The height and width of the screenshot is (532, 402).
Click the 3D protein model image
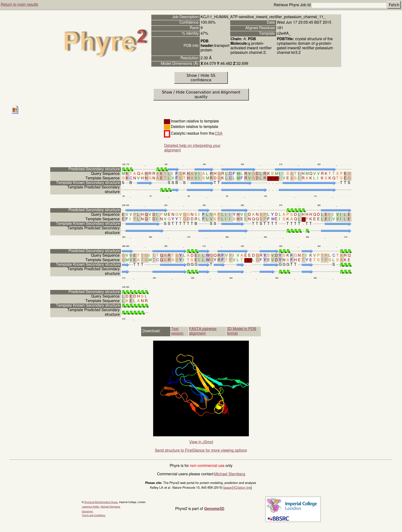[x=201, y=388]
